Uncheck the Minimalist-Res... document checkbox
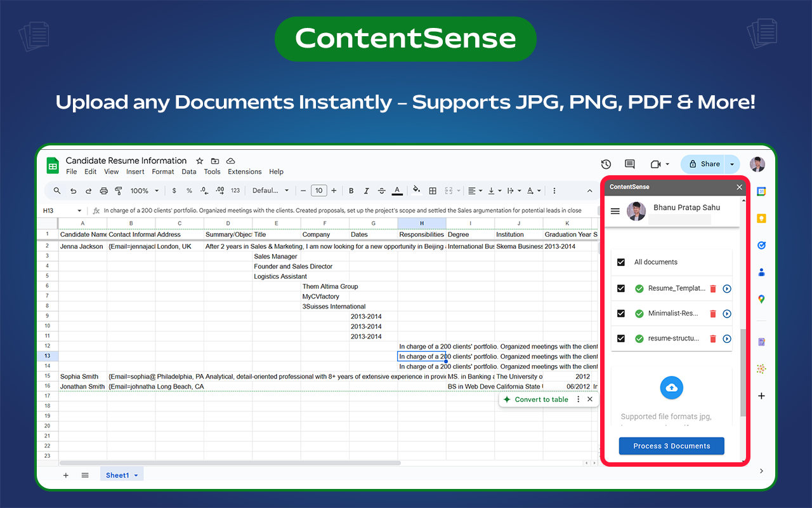The width and height of the screenshot is (812, 508). 621,314
